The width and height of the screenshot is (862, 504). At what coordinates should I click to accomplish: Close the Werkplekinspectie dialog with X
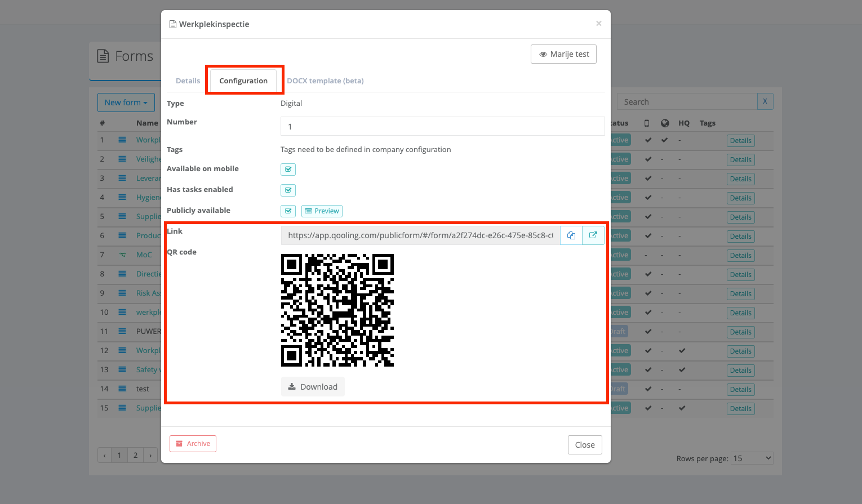598,24
